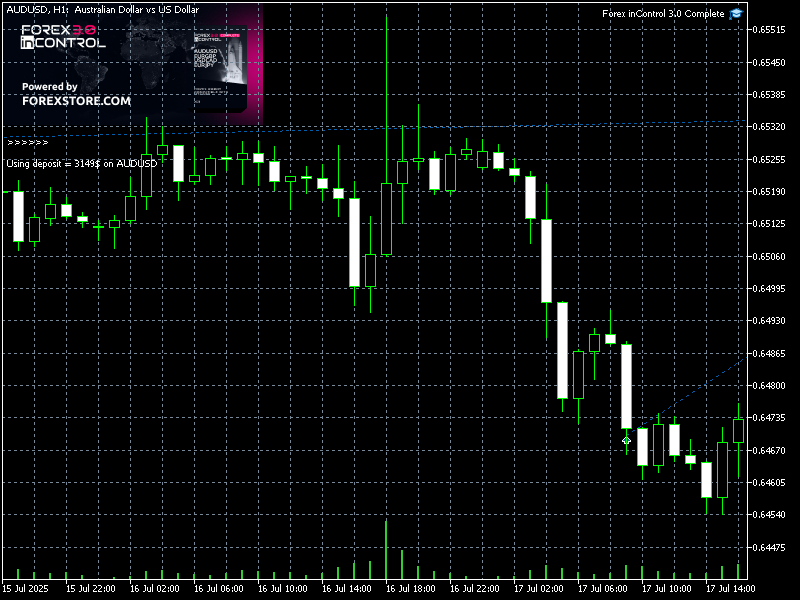Click the Forex inControl logo in banner
The width and height of the screenshot is (800, 600).
click(62, 39)
